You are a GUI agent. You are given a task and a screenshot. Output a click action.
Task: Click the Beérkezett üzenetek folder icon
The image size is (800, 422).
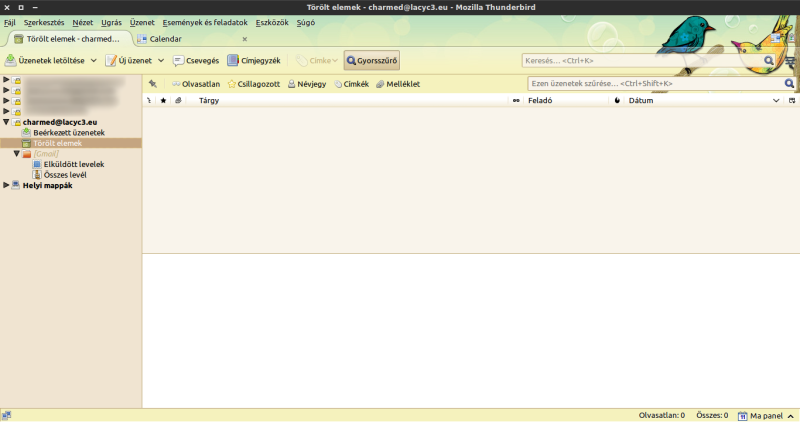tap(27, 133)
